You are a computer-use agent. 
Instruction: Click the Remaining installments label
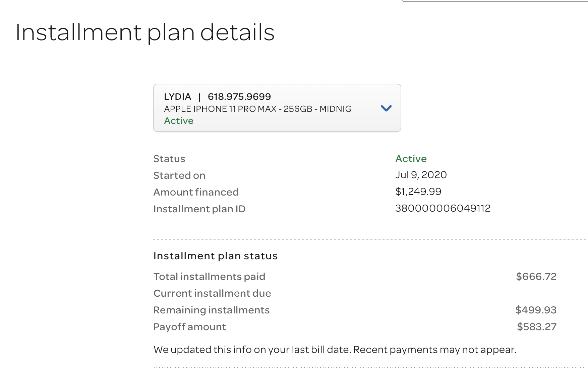(212, 310)
